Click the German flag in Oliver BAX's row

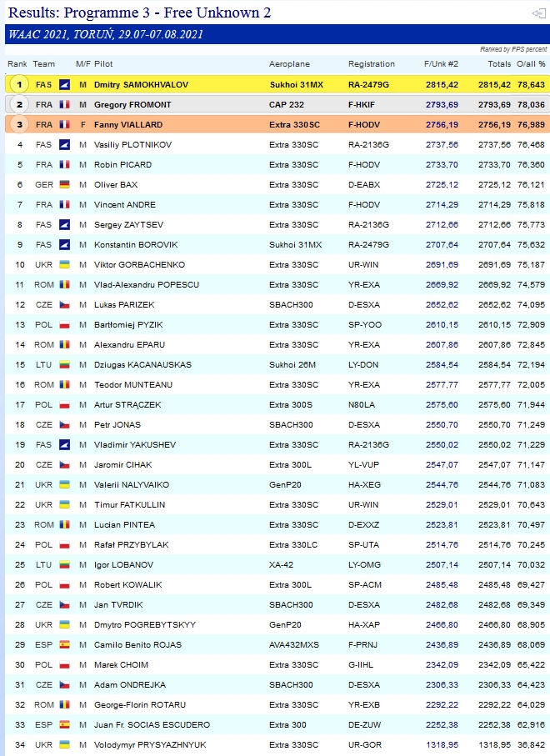click(65, 184)
